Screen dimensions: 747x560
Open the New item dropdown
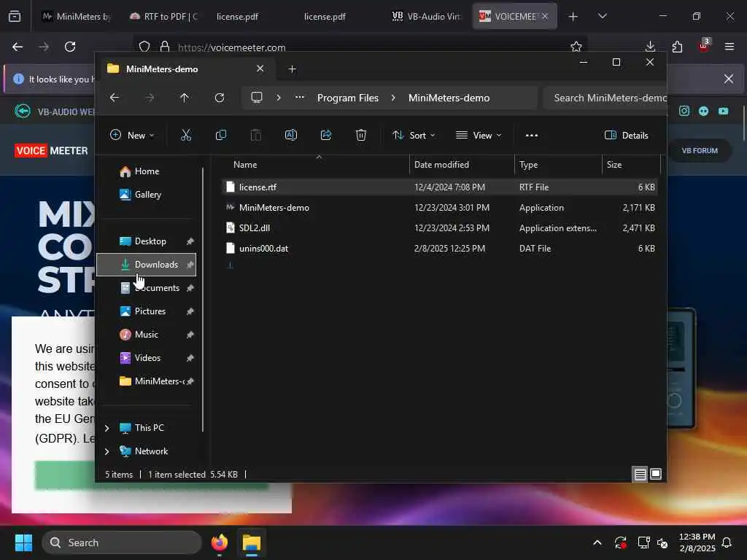(x=132, y=135)
